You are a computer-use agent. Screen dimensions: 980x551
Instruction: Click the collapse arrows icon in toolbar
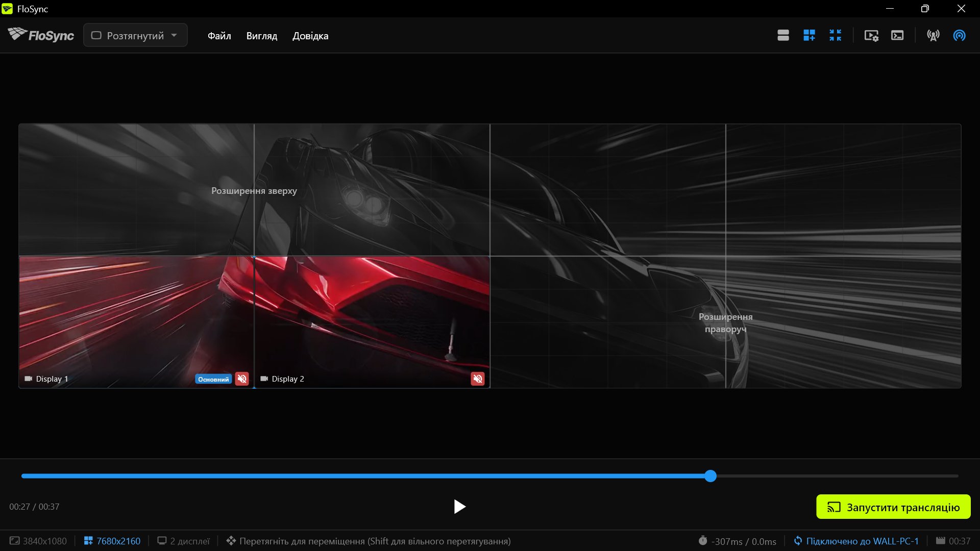coord(835,35)
